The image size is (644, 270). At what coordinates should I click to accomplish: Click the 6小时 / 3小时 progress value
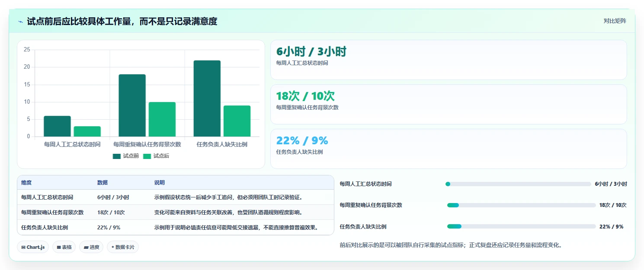tap(611, 184)
